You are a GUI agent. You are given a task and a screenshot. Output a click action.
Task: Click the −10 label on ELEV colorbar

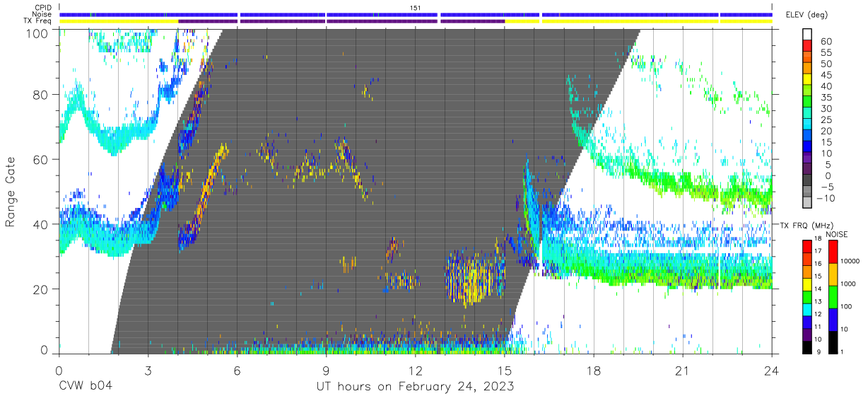pyautogui.click(x=825, y=198)
